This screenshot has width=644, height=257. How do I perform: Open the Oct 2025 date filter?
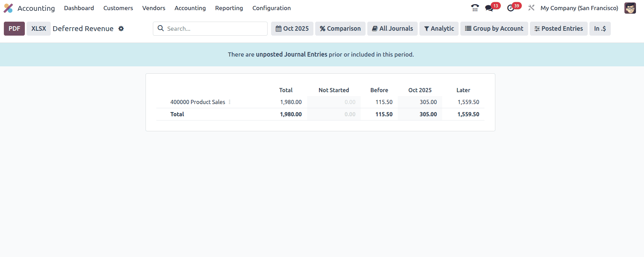(x=292, y=29)
